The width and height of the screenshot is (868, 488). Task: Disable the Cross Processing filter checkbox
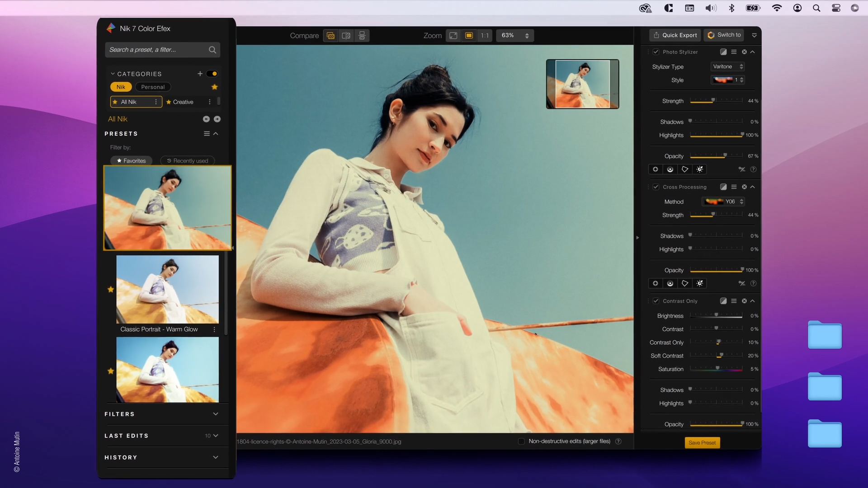pos(656,187)
